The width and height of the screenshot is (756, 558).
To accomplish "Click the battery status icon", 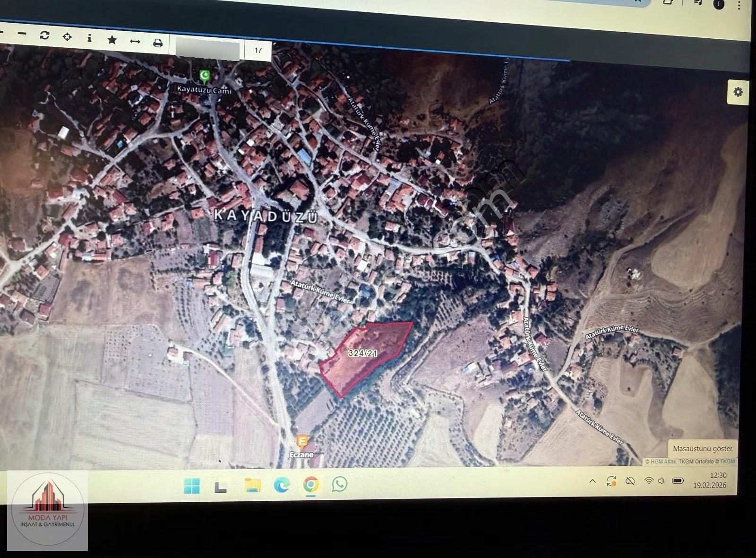I will [x=678, y=481].
